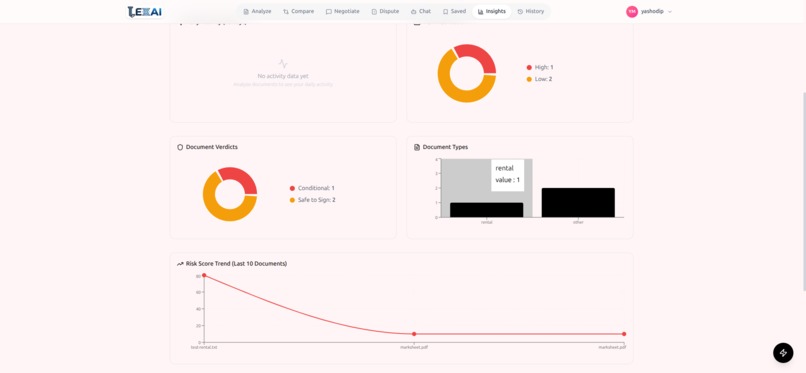Click the middle risk trend data point
The image size is (806, 373).
[x=414, y=334]
